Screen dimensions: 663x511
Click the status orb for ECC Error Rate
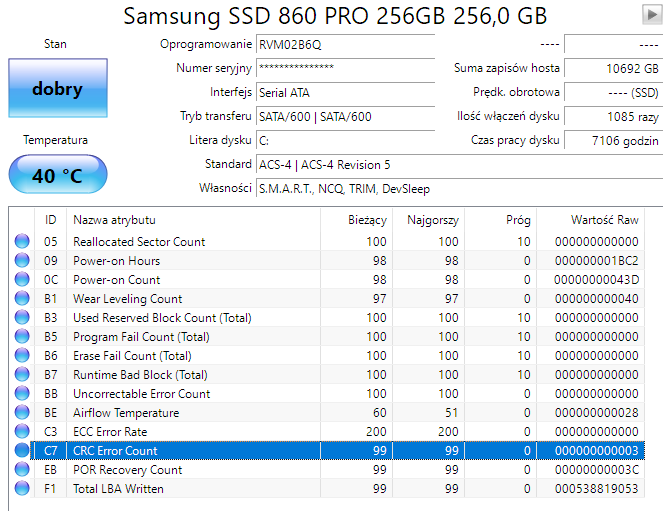(22, 432)
